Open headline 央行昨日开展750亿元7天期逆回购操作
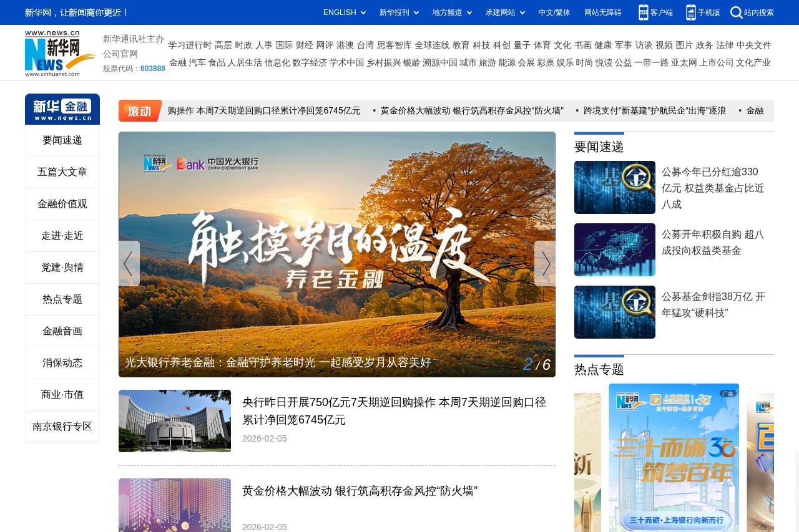Image resolution: width=799 pixels, height=532 pixels. (394, 411)
